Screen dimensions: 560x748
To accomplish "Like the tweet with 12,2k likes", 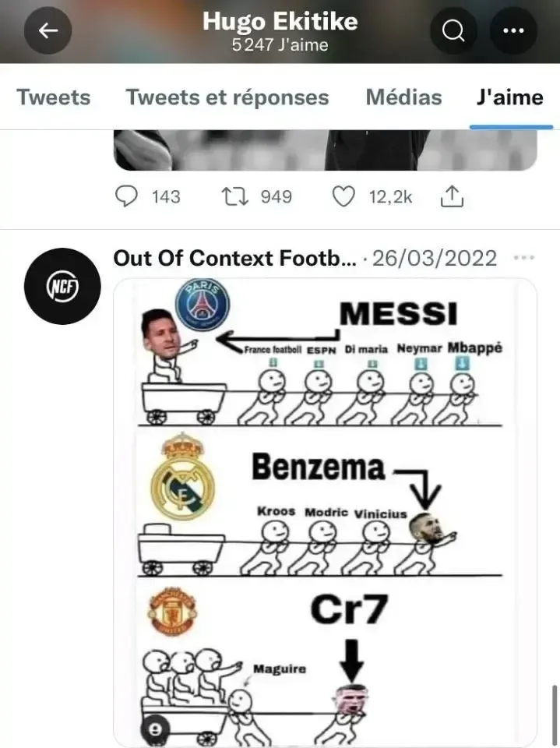I will 343,196.
